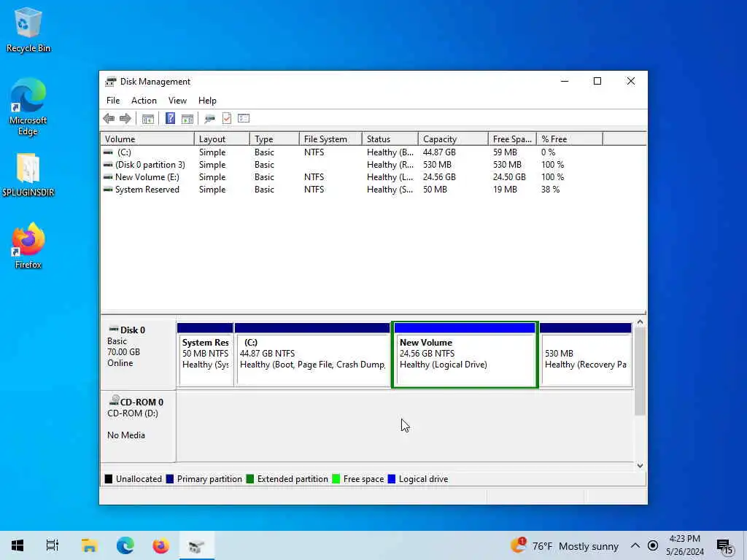Click the Unallocated black legend swatch
The width and height of the screenshot is (747, 560).
109,479
